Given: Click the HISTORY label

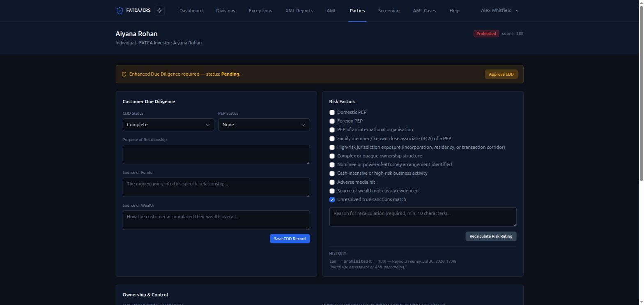Looking at the screenshot, I should click(x=338, y=254).
